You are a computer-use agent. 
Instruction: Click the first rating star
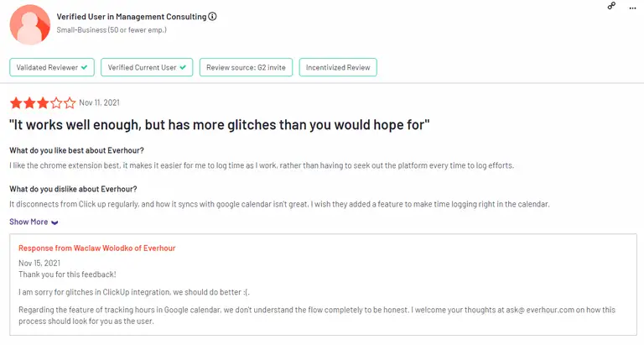pyautogui.click(x=16, y=103)
